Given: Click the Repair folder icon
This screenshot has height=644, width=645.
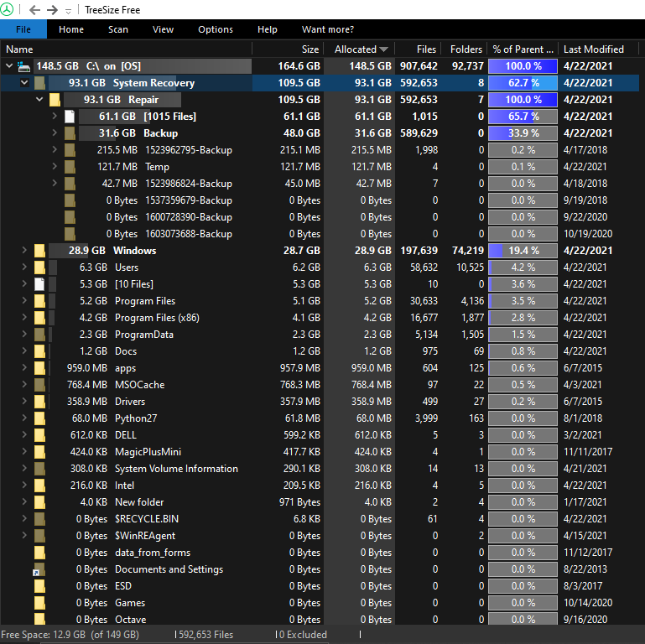Looking at the screenshot, I should coord(55,100).
